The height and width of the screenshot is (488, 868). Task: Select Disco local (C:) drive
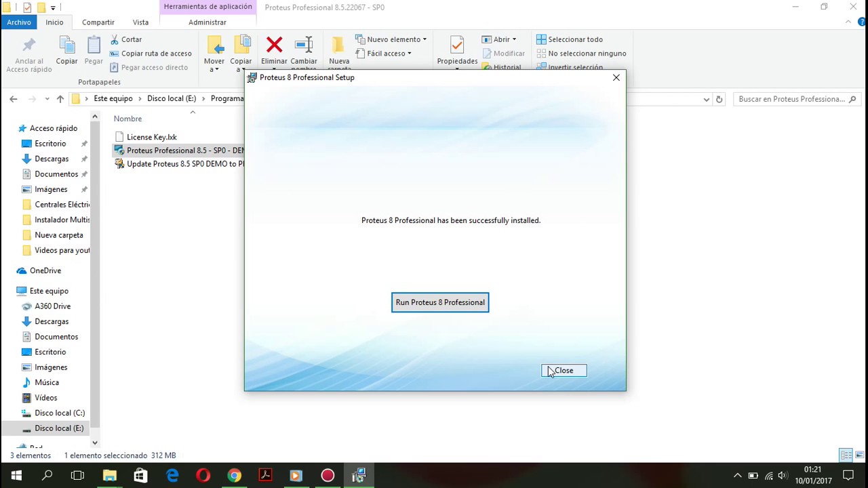pos(60,413)
